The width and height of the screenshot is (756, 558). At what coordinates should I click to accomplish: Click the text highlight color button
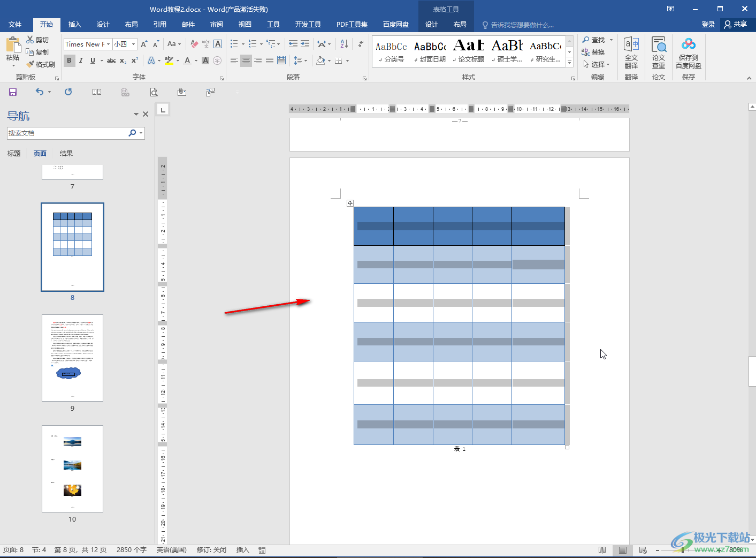coord(169,61)
